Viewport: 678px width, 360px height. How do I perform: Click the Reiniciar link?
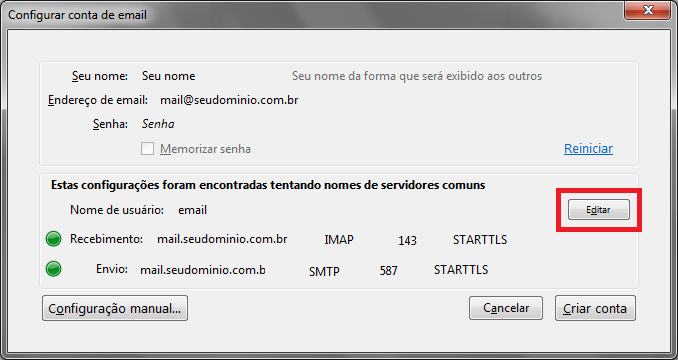coord(588,149)
